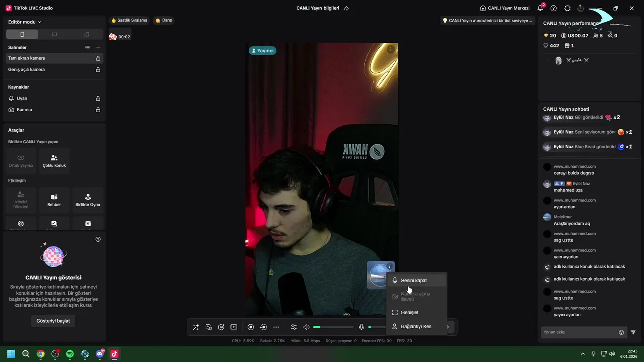Click the CANLI Yayın atmosferinizi tip banner
Screen dimensions: 644x362
(487, 21)
